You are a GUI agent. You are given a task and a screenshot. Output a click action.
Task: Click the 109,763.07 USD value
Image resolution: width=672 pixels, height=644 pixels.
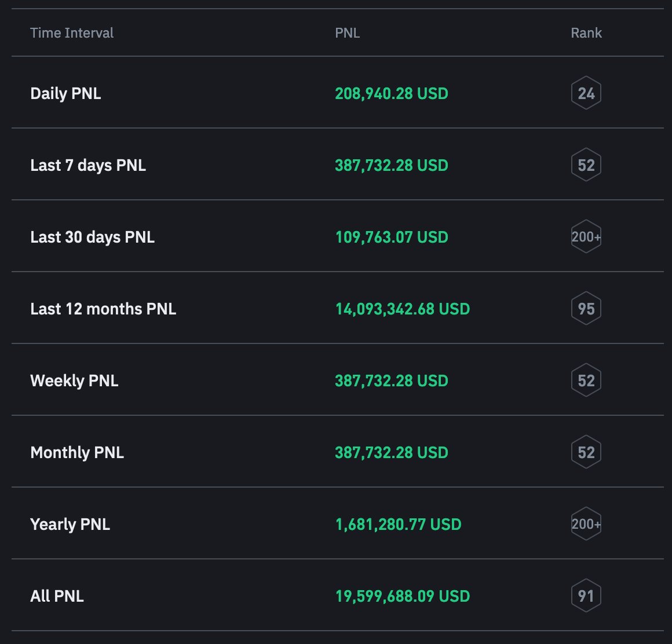[391, 237]
